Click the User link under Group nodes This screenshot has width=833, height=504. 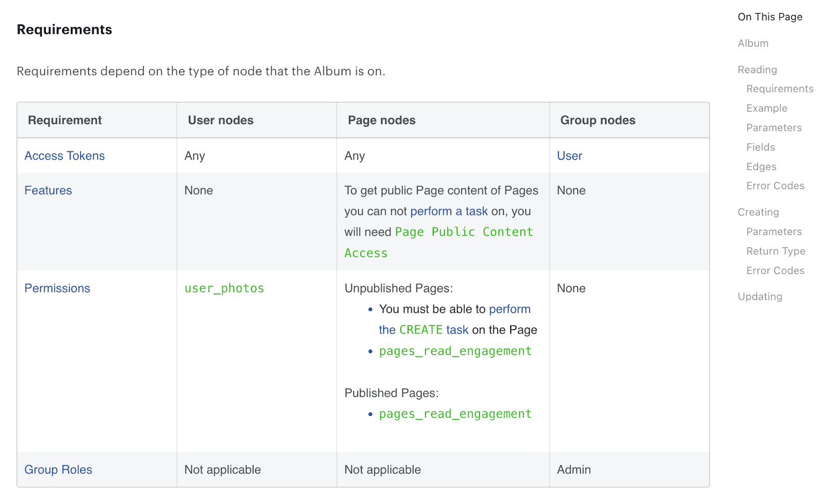click(569, 156)
